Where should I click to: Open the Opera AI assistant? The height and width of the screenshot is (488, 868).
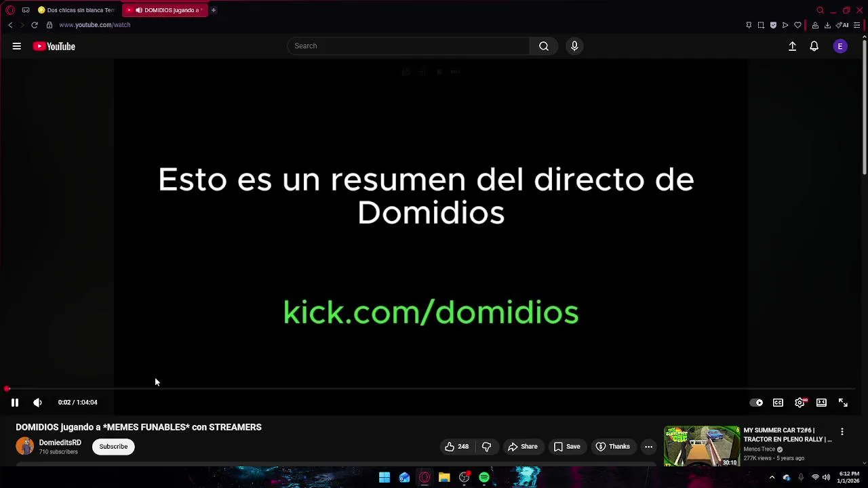tap(843, 25)
